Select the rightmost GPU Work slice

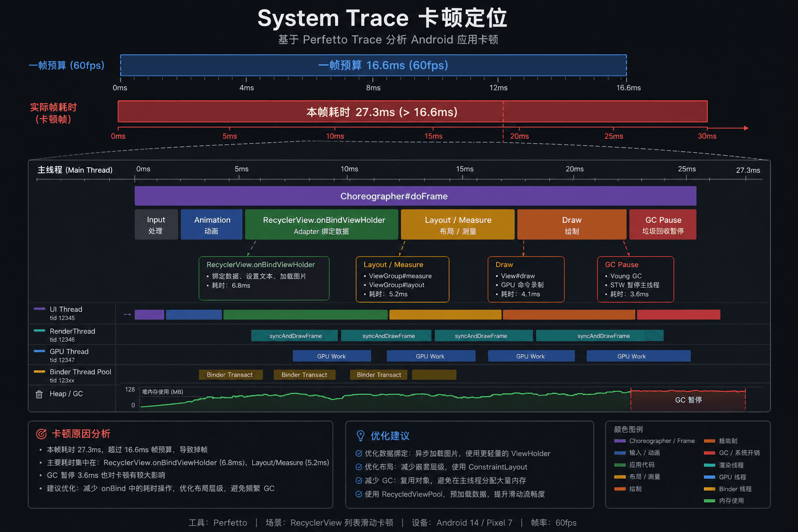639,356
